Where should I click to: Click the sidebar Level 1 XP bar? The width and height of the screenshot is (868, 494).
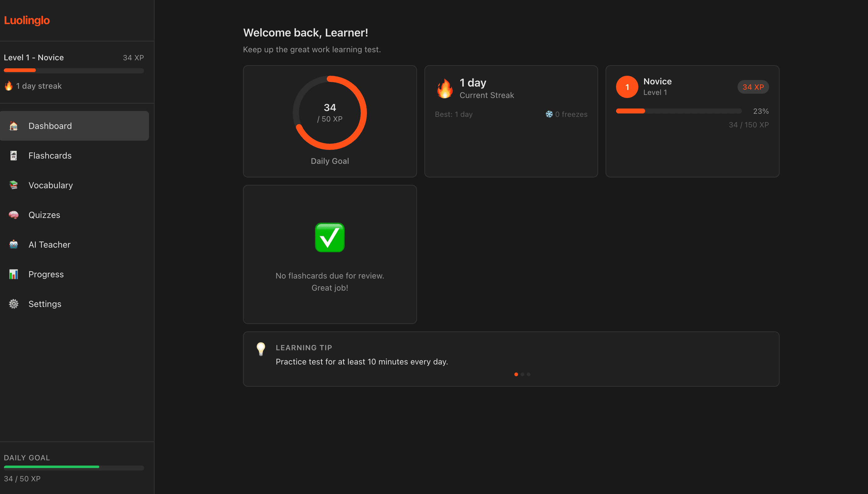tap(74, 70)
